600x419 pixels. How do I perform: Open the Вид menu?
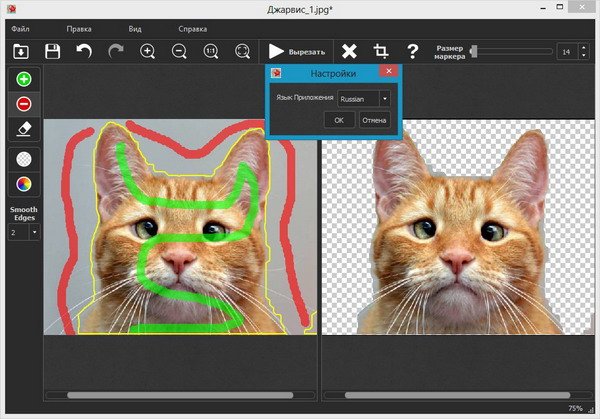tap(135, 29)
